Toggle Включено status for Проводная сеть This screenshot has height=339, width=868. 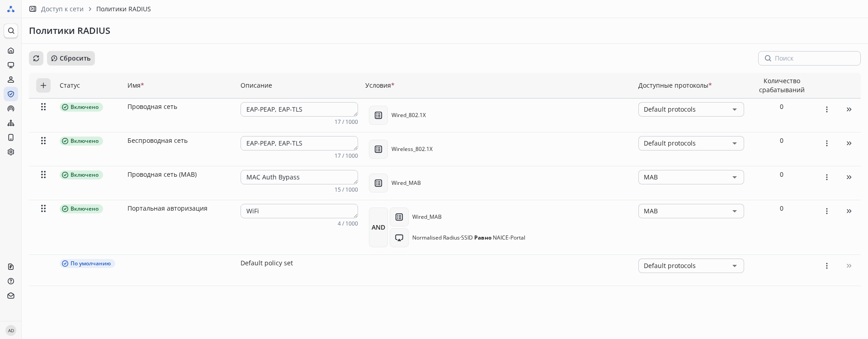tap(81, 107)
